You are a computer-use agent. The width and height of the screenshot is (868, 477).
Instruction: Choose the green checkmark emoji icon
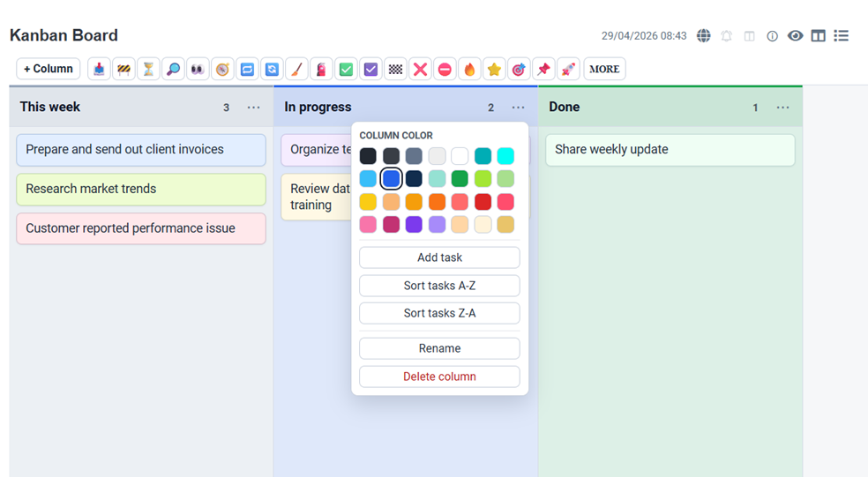(x=346, y=69)
